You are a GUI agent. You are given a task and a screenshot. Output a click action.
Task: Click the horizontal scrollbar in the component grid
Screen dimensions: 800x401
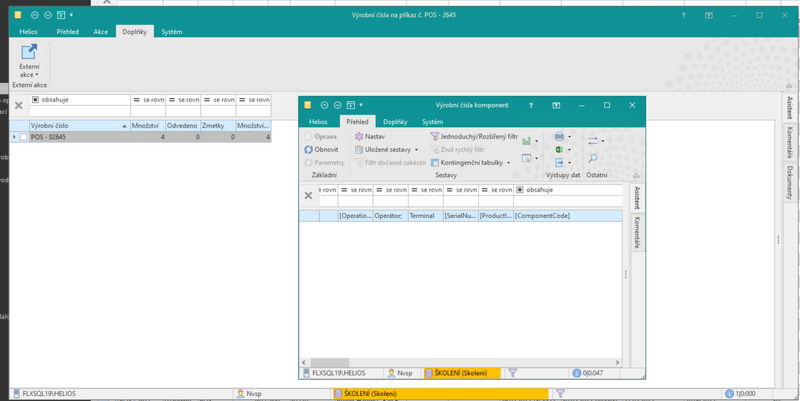point(460,362)
